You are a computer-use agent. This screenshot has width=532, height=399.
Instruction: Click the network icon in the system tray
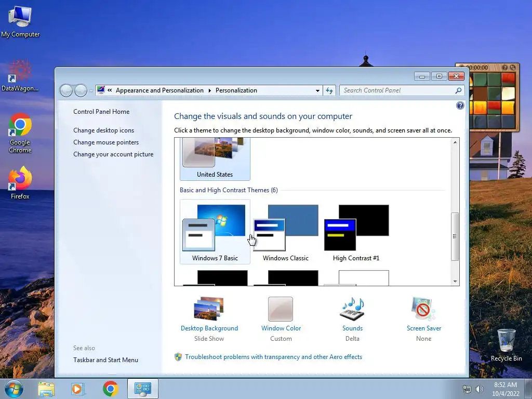click(467, 390)
